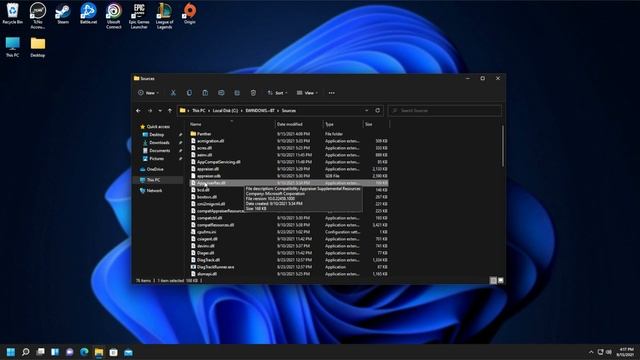Launch Ubisoft Connect desktop shortcut
640x360 pixels.
click(x=113, y=16)
